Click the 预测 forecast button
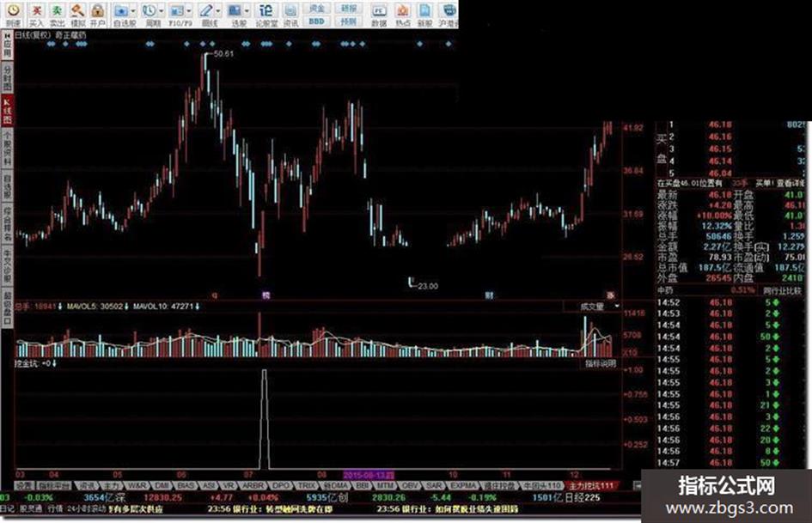812x523 pixels. (x=349, y=21)
